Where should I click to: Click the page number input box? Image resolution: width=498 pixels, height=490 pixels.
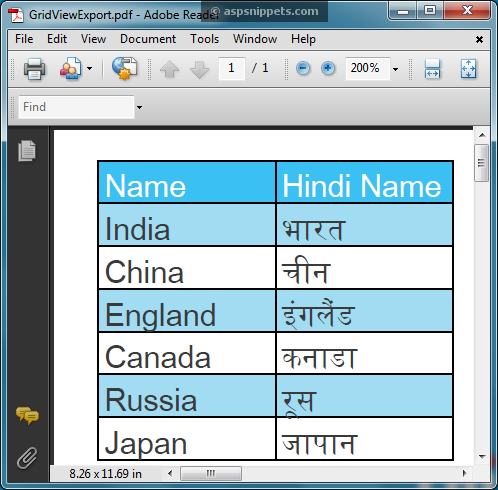(232, 68)
